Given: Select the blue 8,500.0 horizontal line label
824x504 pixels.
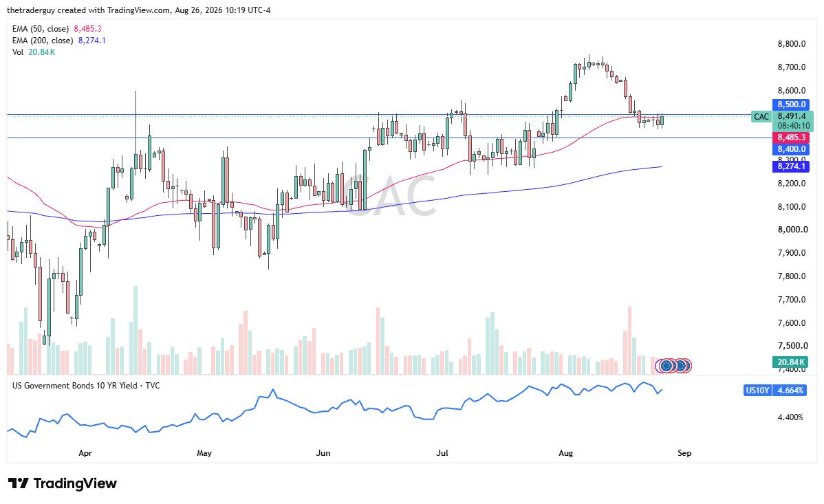Looking at the screenshot, I should tap(791, 104).
